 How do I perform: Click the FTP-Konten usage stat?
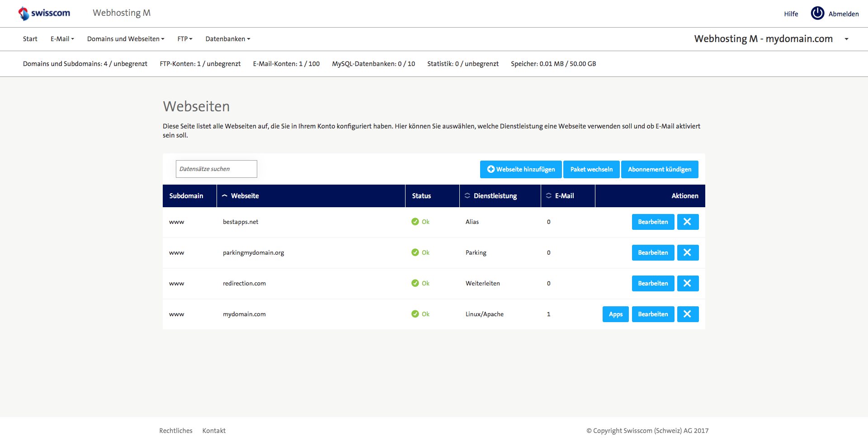click(x=200, y=64)
